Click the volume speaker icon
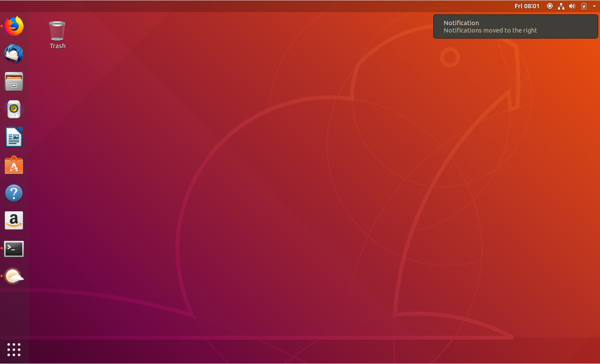Viewport: 600px width, 364px height. (x=572, y=6)
